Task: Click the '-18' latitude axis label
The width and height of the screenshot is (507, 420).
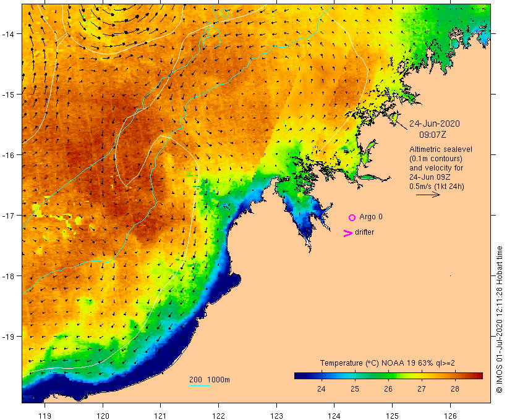Action: click(x=7, y=276)
